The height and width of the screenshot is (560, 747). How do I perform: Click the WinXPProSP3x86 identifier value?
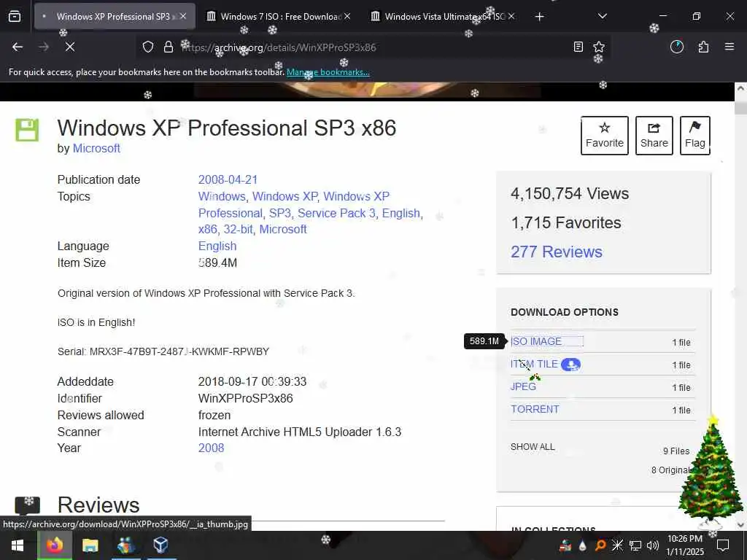click(245, 399)
